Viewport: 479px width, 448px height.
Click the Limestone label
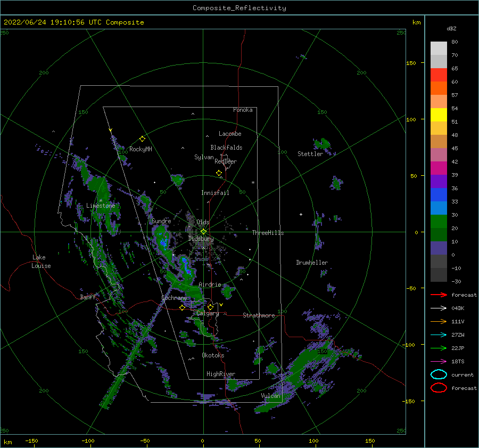pos(101,206)
